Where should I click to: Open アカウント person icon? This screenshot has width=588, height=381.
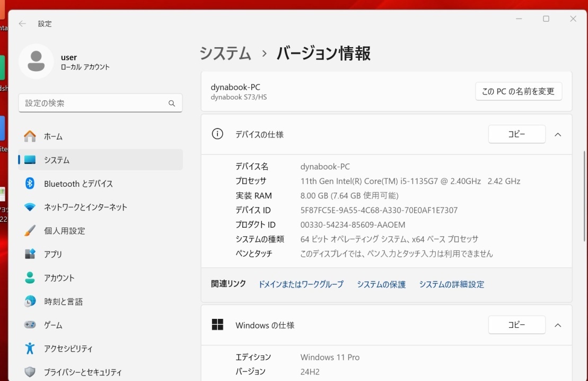[x=30, y=278]
